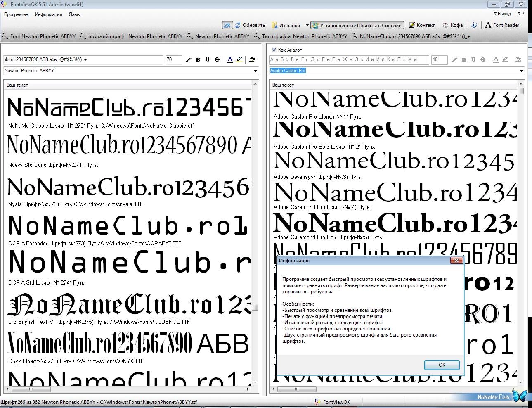Click label 'Adobe Garamond Pro Шрифт-№:4)'

click(315, 207)
